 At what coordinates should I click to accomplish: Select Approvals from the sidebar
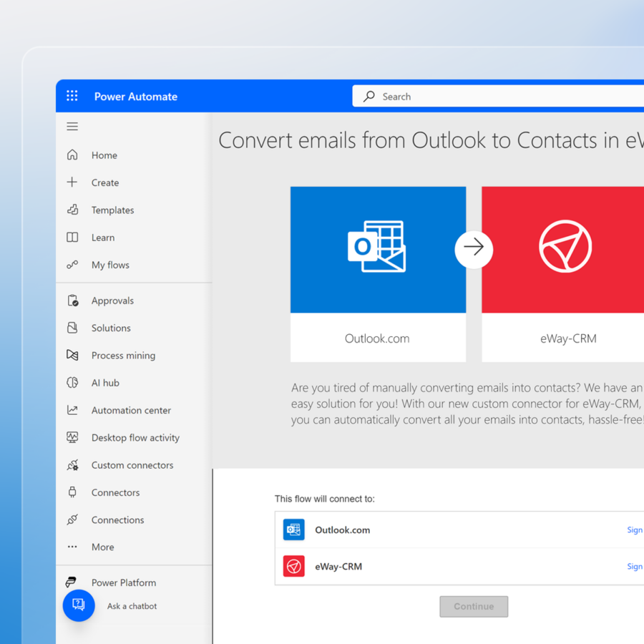coord(114,300)
